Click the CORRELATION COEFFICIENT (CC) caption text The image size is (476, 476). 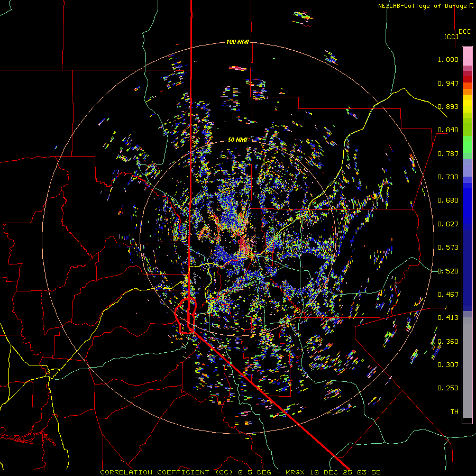[167, 472]
